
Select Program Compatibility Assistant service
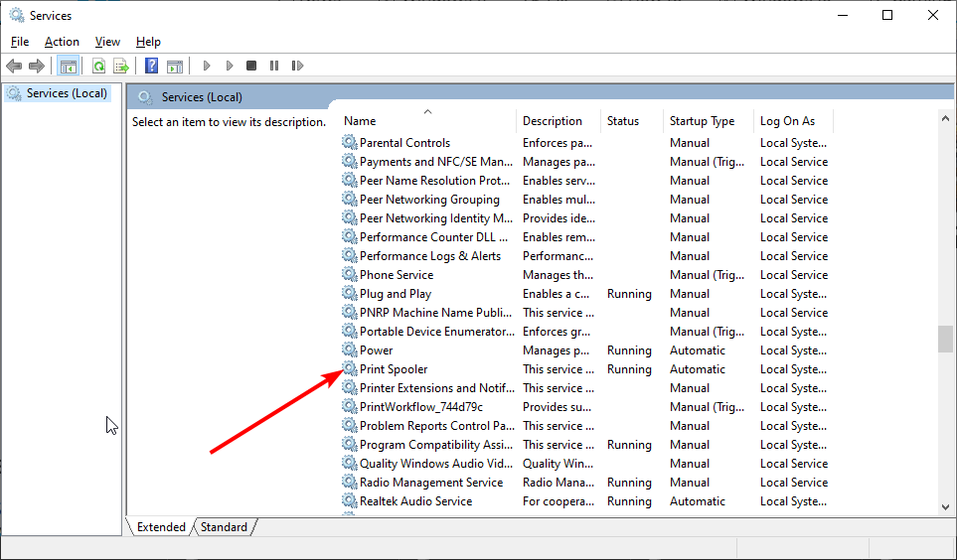click(436, 445)
